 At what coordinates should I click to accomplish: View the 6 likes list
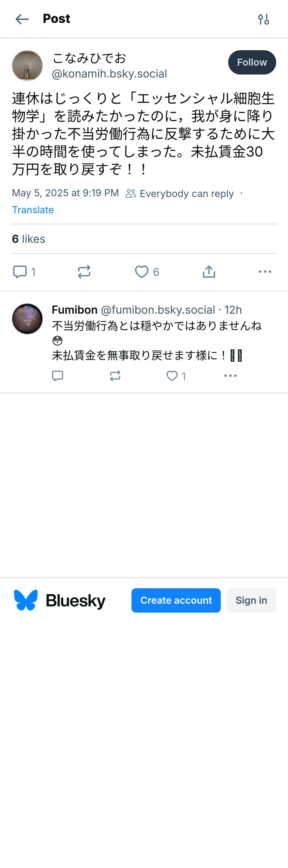coord(28,239)
